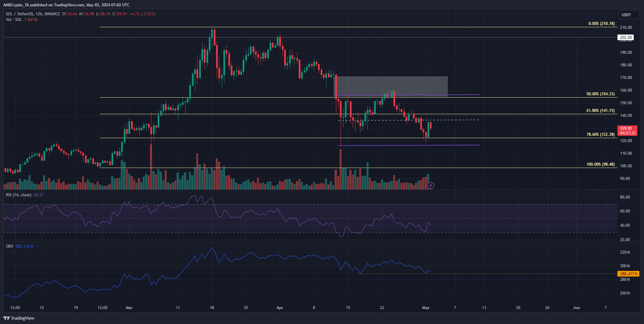Click the 40.57 RSI value
Viewport: 644px width, 324px height.
39,195
